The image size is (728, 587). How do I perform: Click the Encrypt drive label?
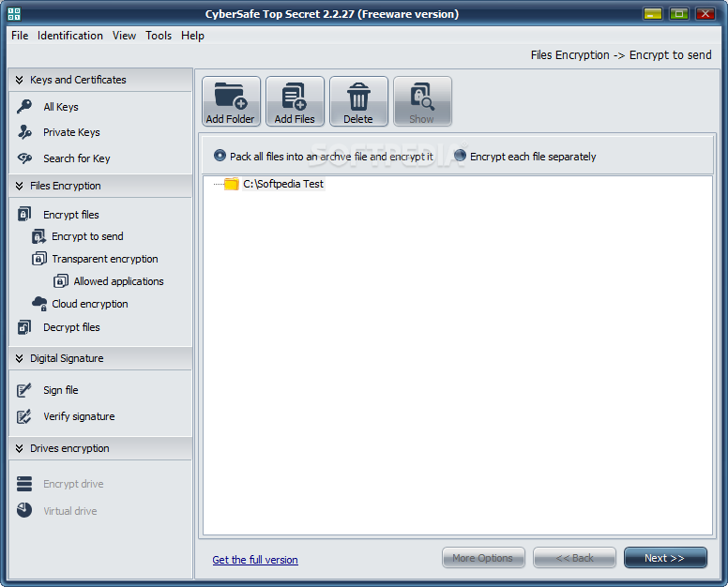[x=73, y=484]
